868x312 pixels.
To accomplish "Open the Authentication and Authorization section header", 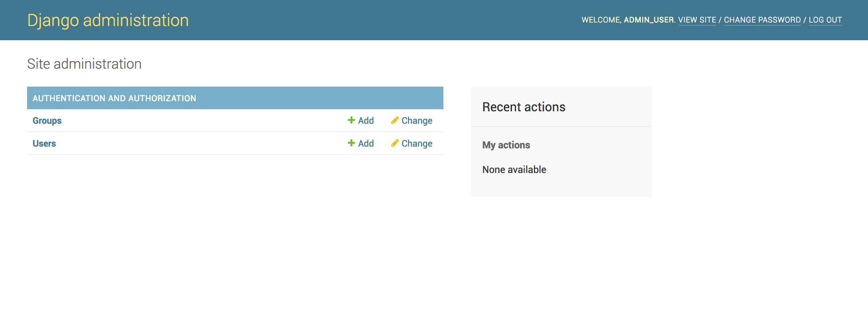I will (x=114, y=98).
